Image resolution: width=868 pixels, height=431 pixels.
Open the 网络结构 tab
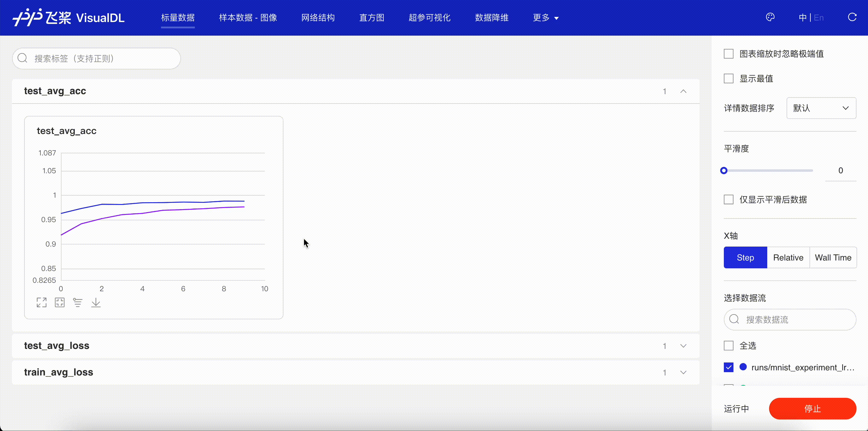point(318,18)
